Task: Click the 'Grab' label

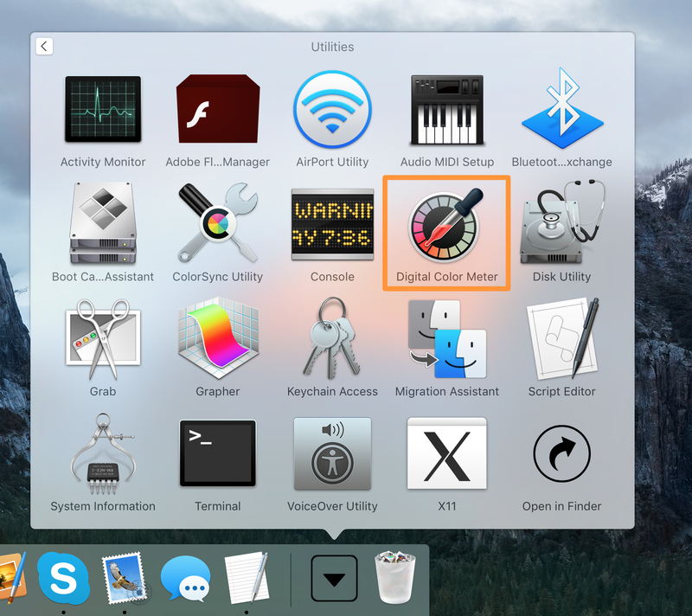Action: click(103, 391)
